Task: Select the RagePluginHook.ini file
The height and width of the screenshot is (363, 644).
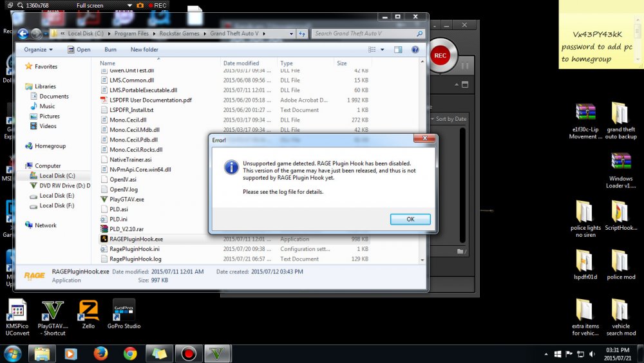Action: click(x=135, y=249)
